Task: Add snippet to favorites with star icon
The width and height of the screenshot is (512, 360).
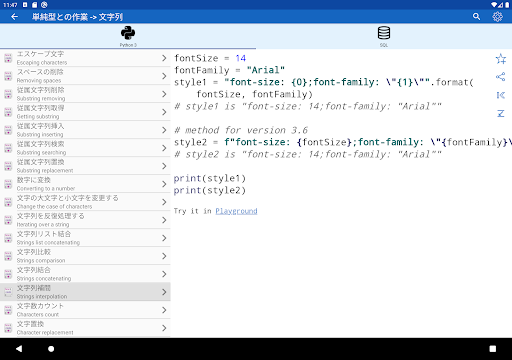Action: pos(501,59)
